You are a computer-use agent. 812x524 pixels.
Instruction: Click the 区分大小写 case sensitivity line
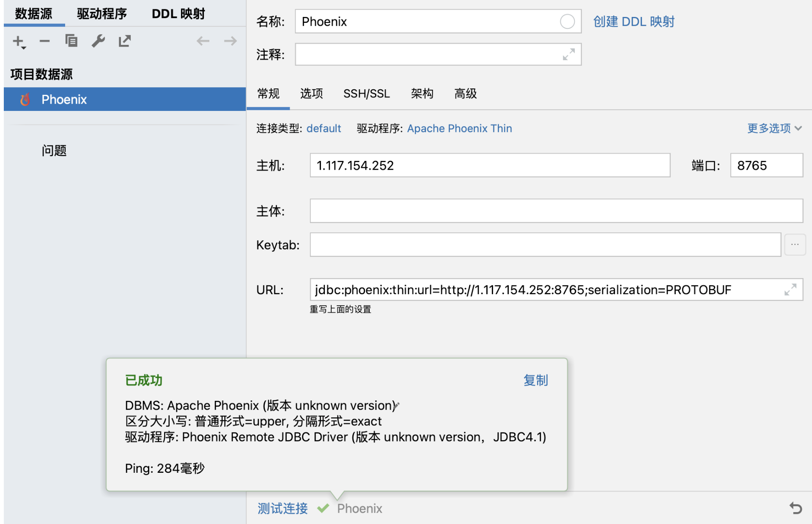[x=253, y=421]
